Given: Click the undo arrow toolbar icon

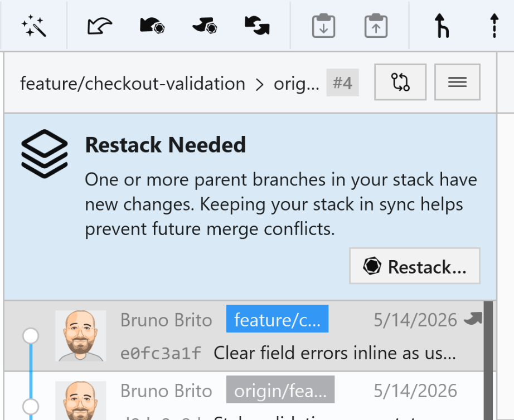Looking at the screenshot, I should click(x=100, y=26).
